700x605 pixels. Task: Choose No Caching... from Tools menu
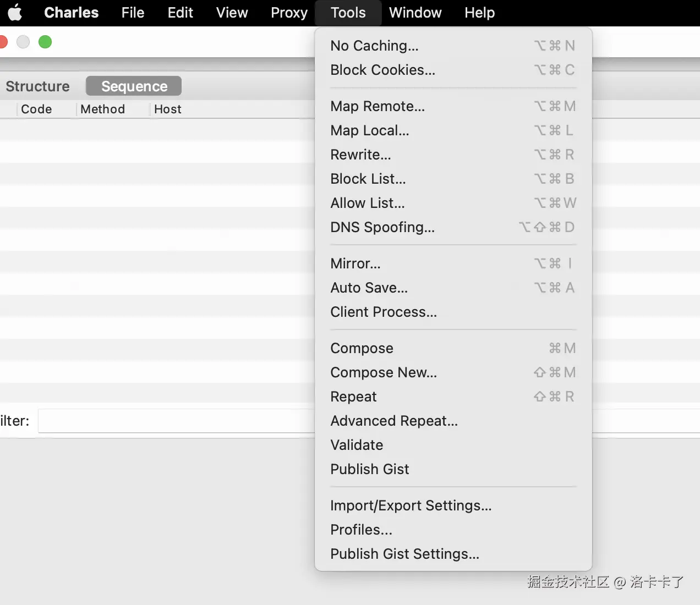coord(453,46)
